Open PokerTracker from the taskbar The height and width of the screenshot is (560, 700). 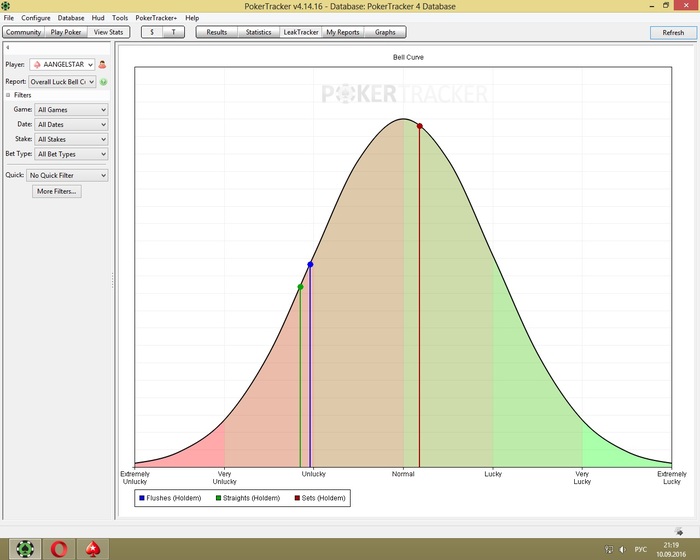pos(25,549)
